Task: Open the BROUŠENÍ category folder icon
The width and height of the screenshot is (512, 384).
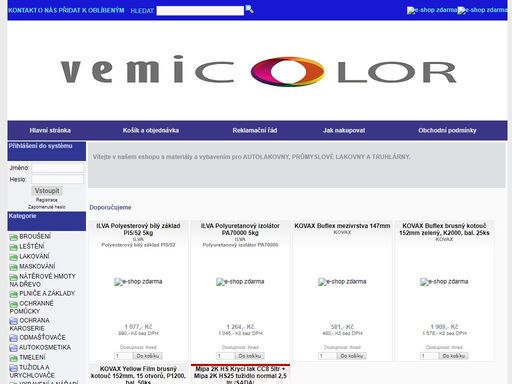Action: pos(14,237)
